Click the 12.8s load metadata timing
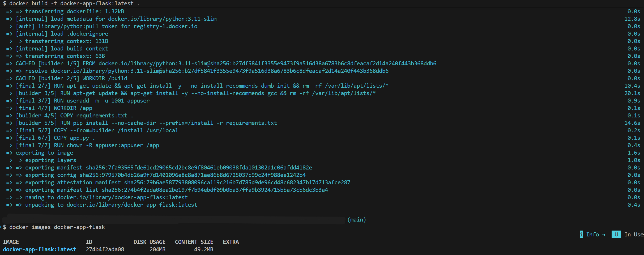 (632, 19)
